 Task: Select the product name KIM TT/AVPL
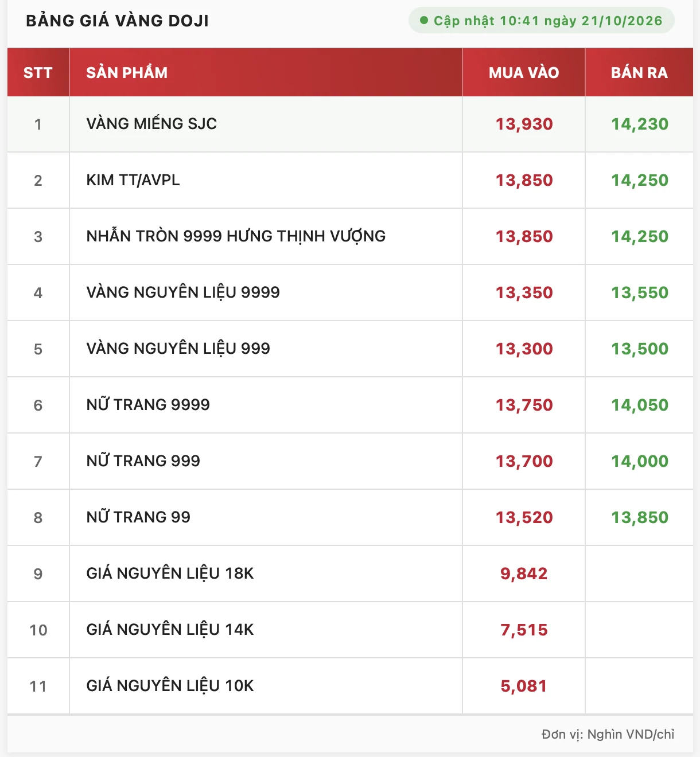point(133,180)
